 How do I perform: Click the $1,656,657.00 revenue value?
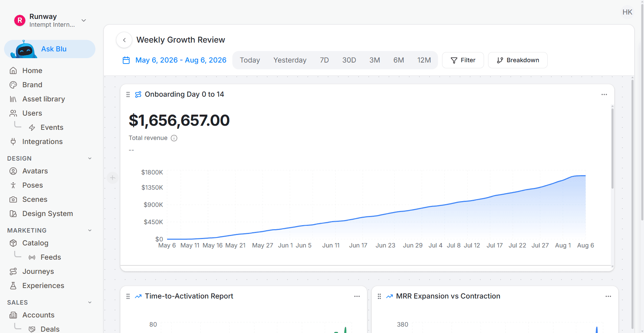(179, 120)
